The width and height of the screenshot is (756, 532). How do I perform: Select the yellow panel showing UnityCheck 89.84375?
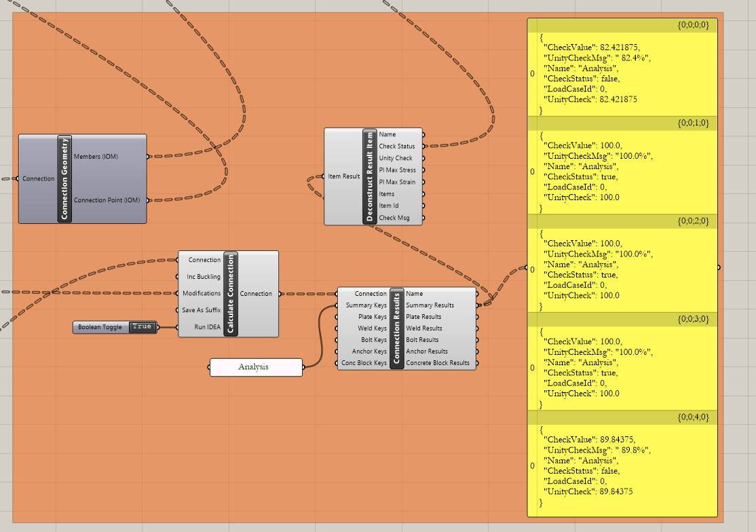[x=622, y=466]
